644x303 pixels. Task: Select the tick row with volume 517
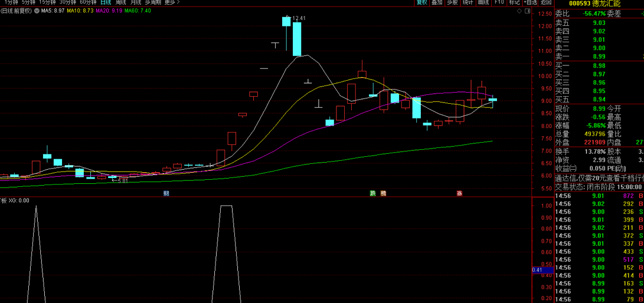tap(599, 259)
